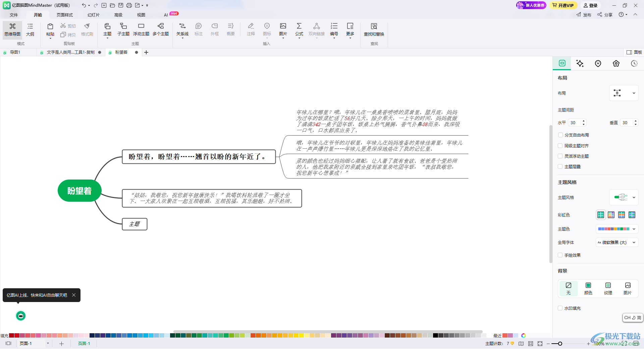Open the Topic Style (主题风格) dropdown
This screenshot has width=644, height=349.
point(624,197)
